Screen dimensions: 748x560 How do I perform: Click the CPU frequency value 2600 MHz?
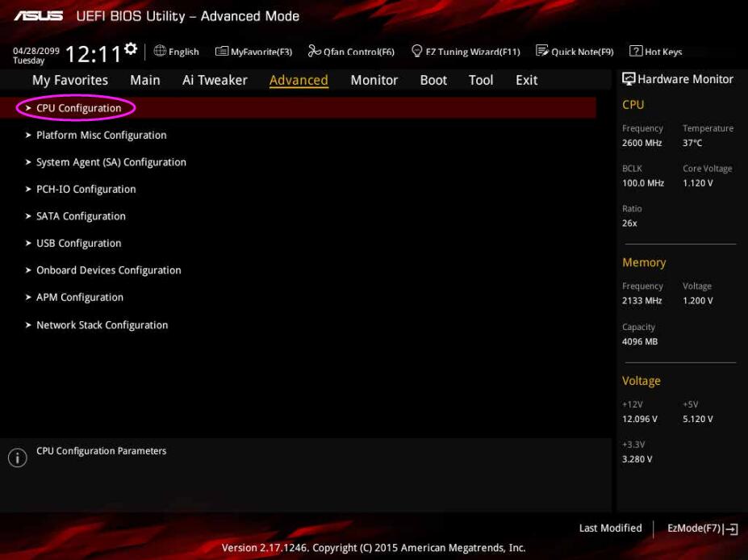[642, 143]
